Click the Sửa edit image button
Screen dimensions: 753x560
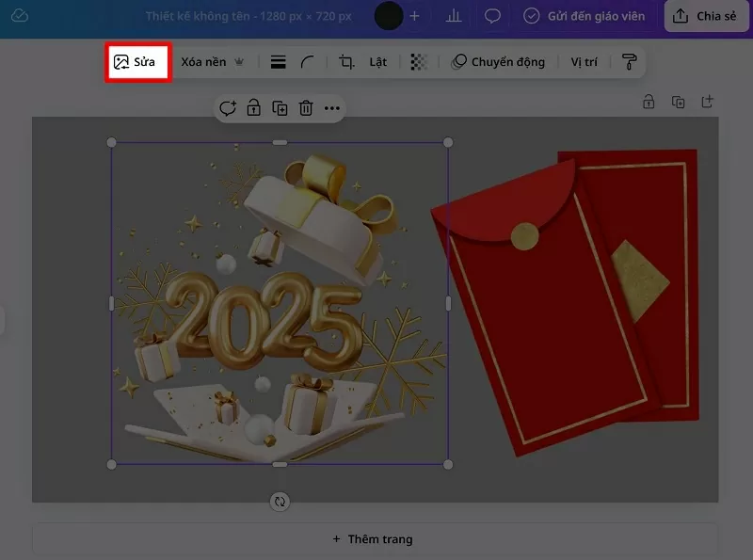(x=136, y=62)
